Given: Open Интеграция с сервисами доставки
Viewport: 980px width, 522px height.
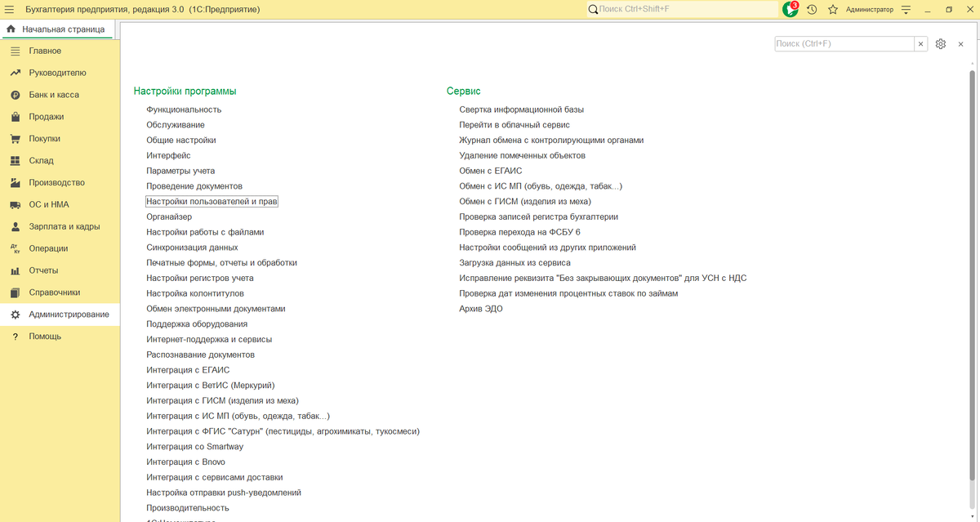Looking at the screenshot, I should pos(215,477).
